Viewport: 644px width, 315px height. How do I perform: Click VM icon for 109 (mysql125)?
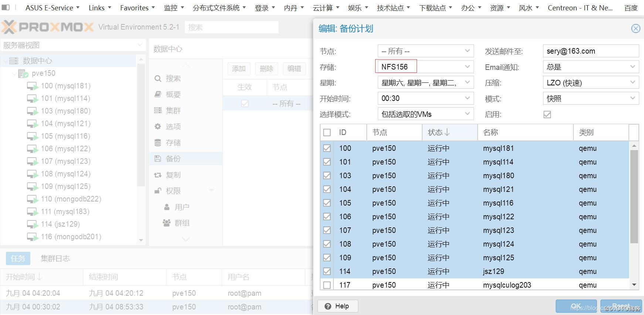click(x=33, y=187)
